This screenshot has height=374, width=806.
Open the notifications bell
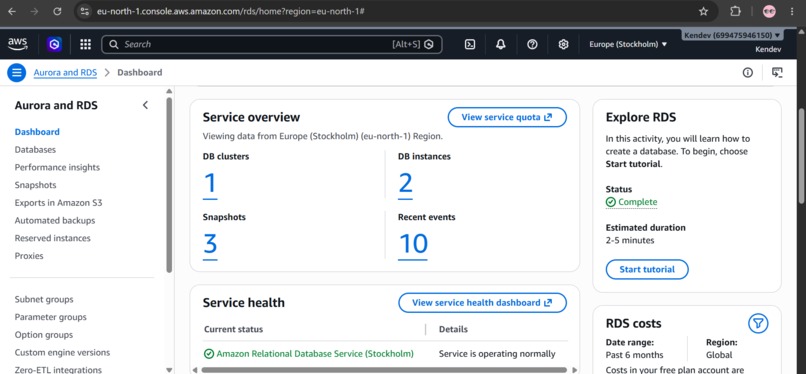[501, 44]
